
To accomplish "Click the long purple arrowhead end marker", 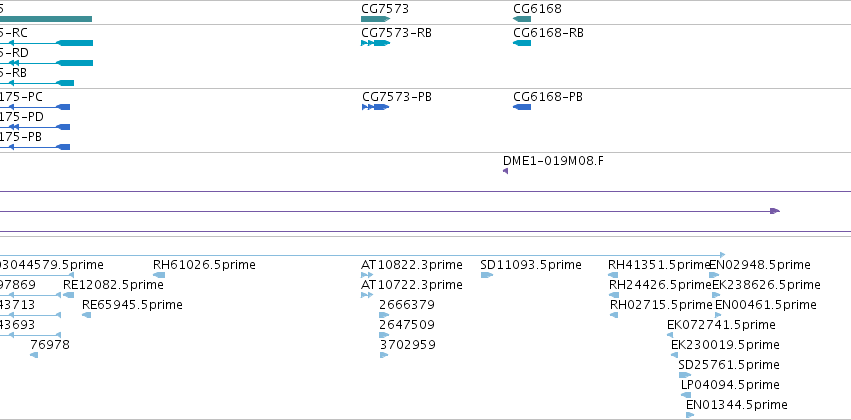I will pos(775,211).
